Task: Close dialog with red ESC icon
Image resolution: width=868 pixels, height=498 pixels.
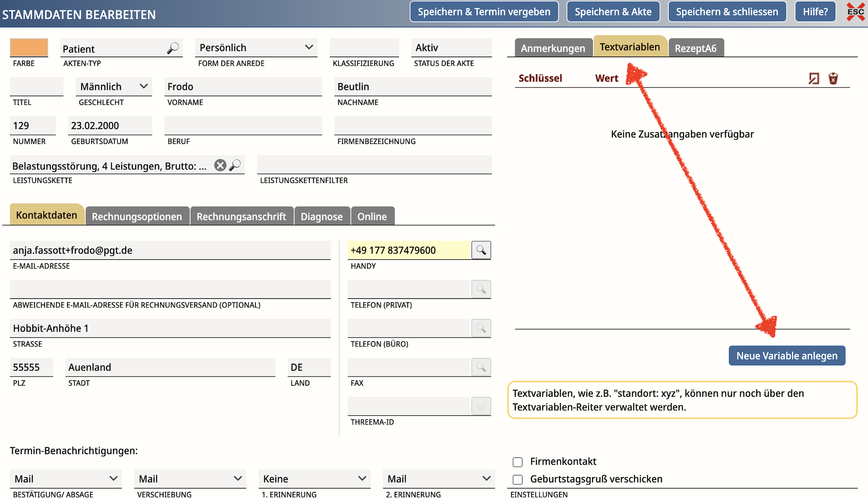Action: tap(855, 11)
